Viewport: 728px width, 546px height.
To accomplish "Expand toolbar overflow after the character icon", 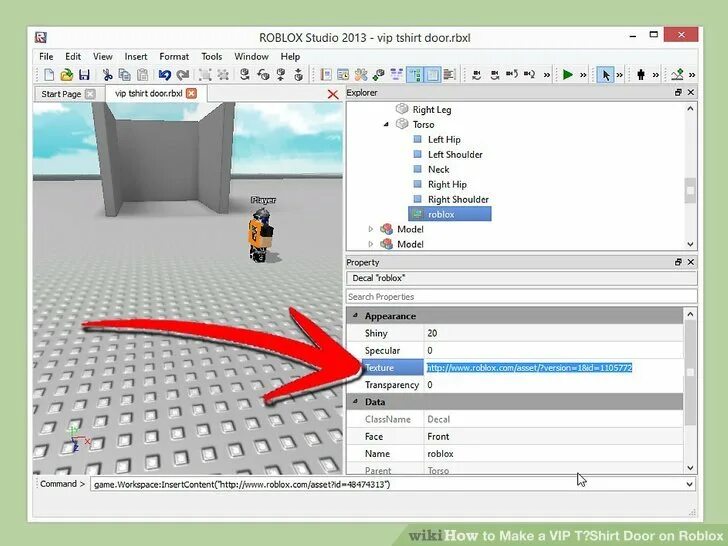I will 655,75.
